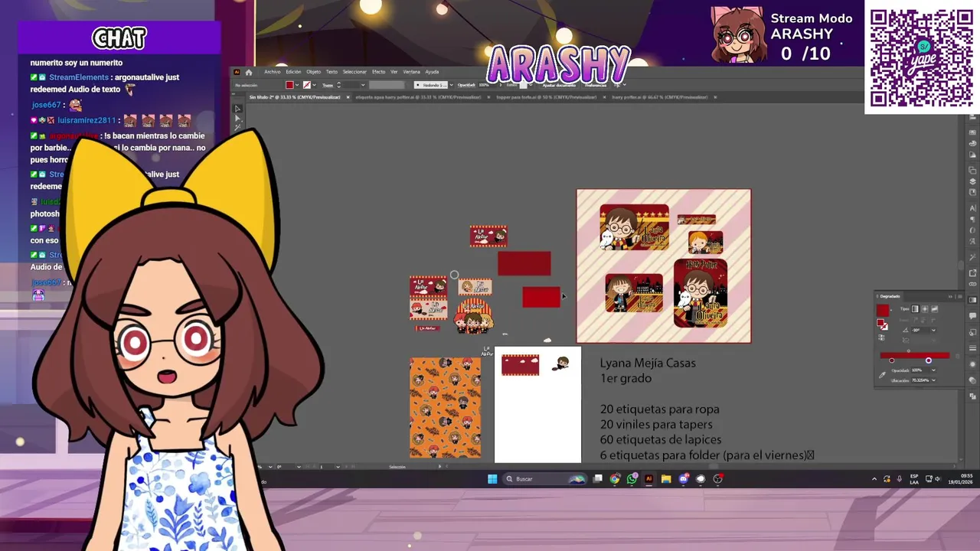
Task: Collapse the Degradado panel with double arrows
Action: pos(950,296)
